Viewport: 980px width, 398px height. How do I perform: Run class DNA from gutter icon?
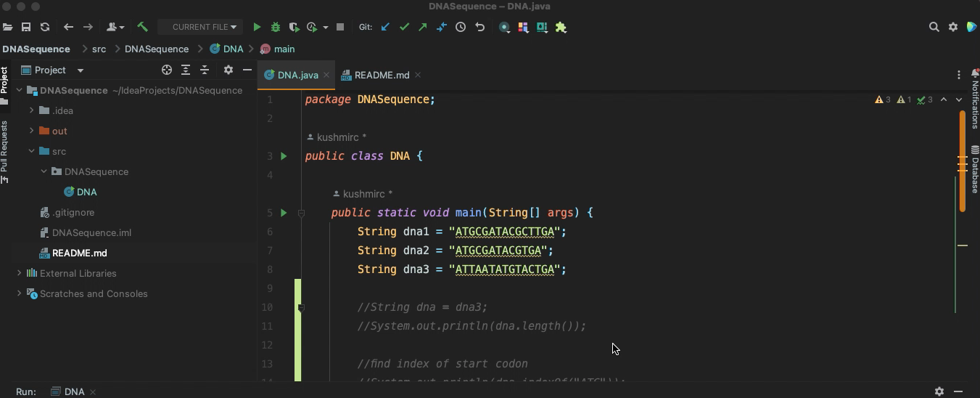(x=284, y=156)
